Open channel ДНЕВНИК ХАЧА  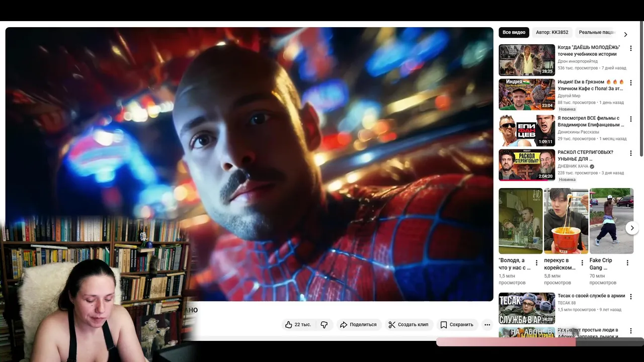(x=573, y=166)
